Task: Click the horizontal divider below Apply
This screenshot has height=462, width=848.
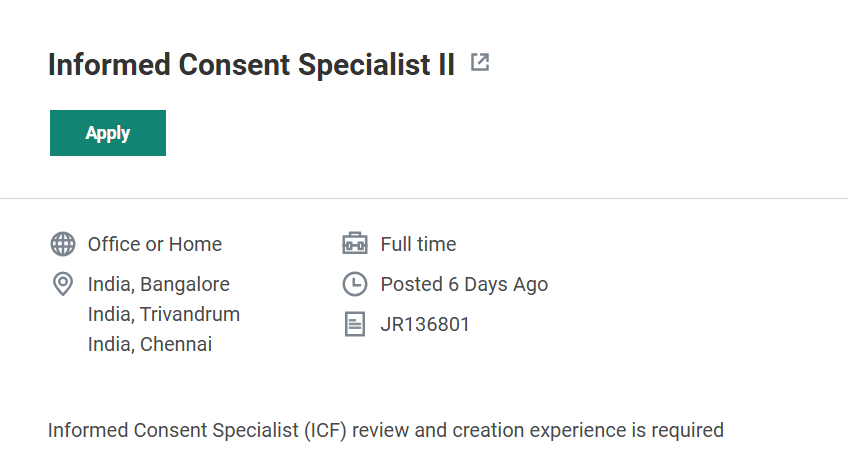Action: (424, 198)
